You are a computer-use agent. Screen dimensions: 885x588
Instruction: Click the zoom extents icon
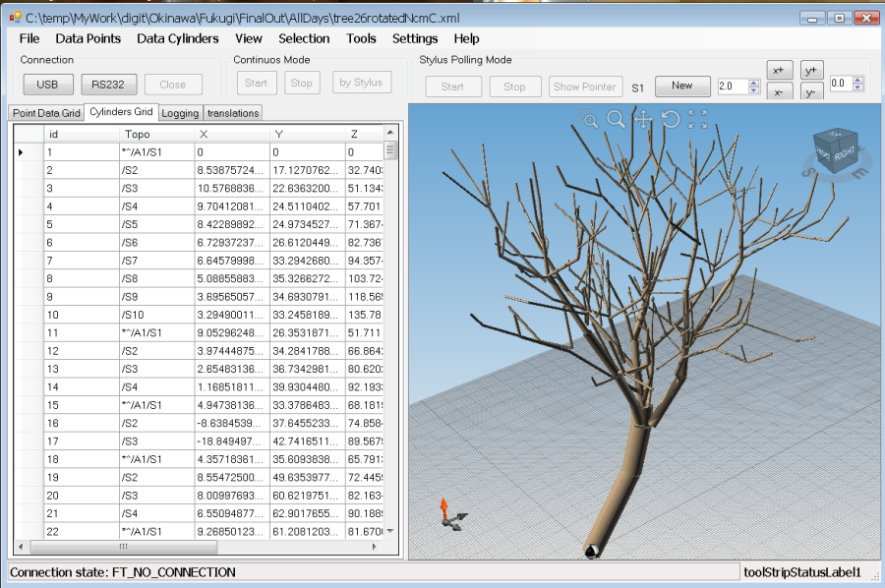coord(698,120)
